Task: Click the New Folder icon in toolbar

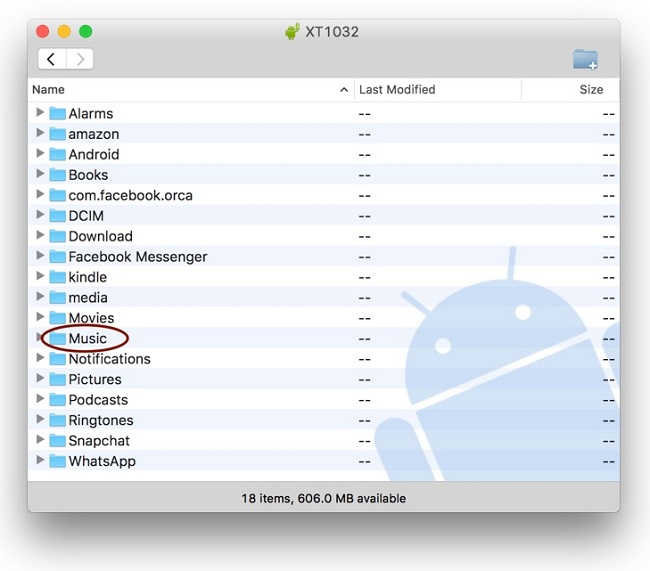Action: click(585, 60)
